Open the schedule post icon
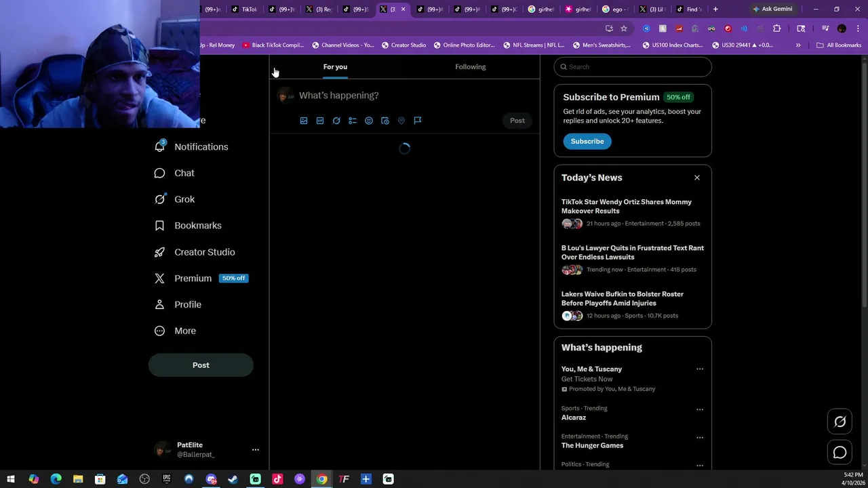 pyautogui.click(x=385, y=121)
